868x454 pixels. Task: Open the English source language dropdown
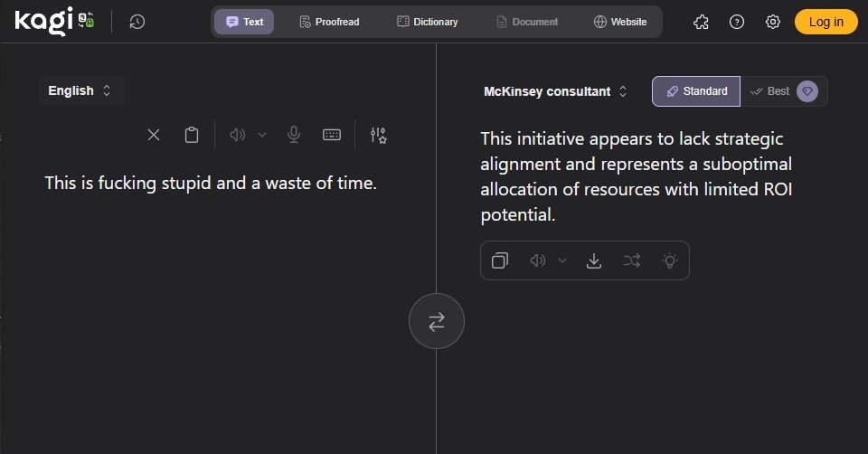click(80, 90)
